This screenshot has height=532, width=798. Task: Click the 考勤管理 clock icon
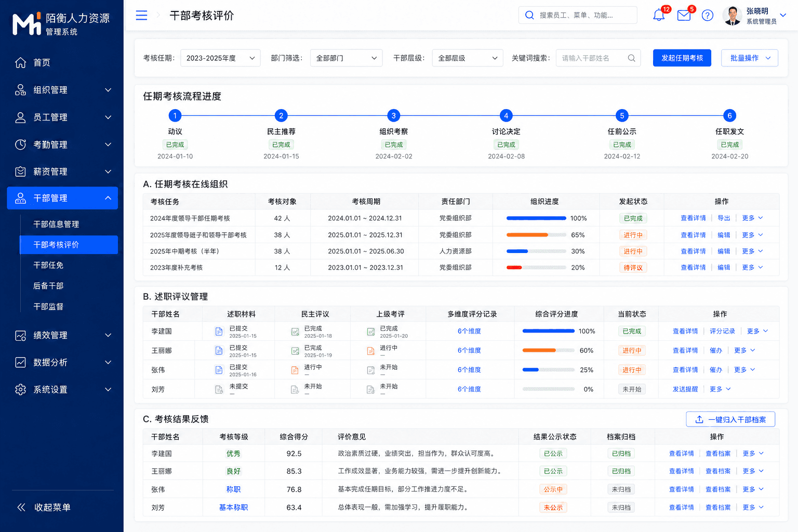(x=20, y=144)
